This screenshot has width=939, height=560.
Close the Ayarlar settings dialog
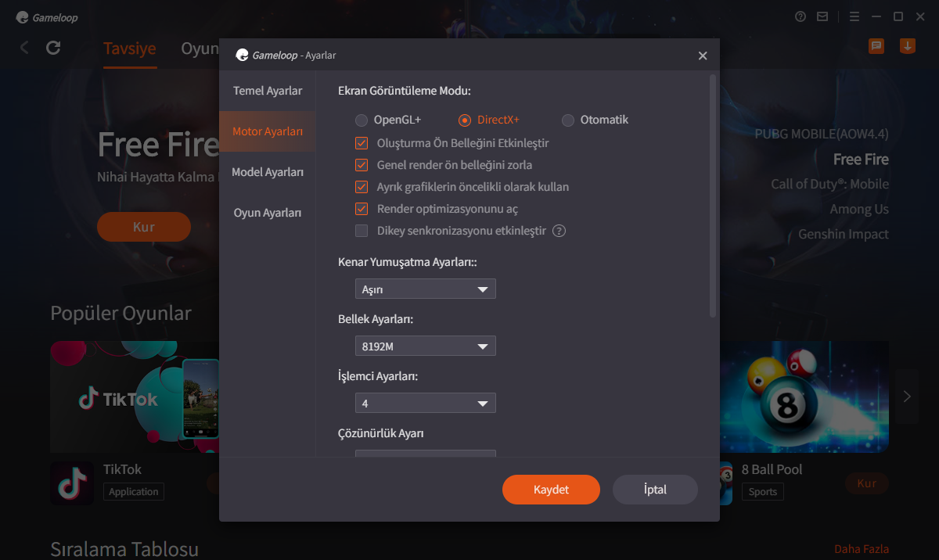(x=703, y=56)
